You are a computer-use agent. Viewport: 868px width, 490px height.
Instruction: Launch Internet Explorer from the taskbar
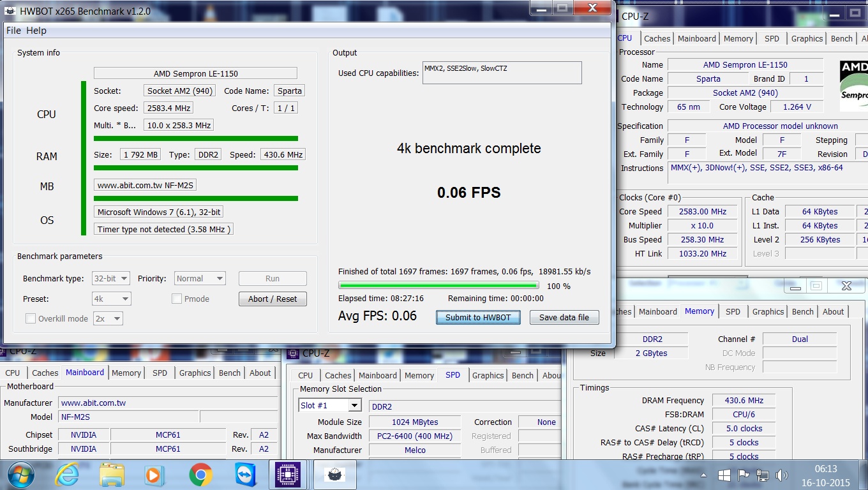click(x=67, y=475)
